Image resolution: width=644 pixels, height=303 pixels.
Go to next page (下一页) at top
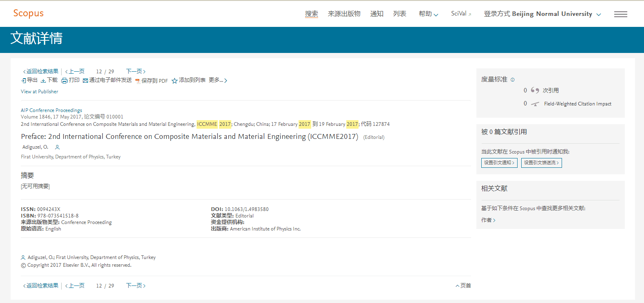(136, 71)
